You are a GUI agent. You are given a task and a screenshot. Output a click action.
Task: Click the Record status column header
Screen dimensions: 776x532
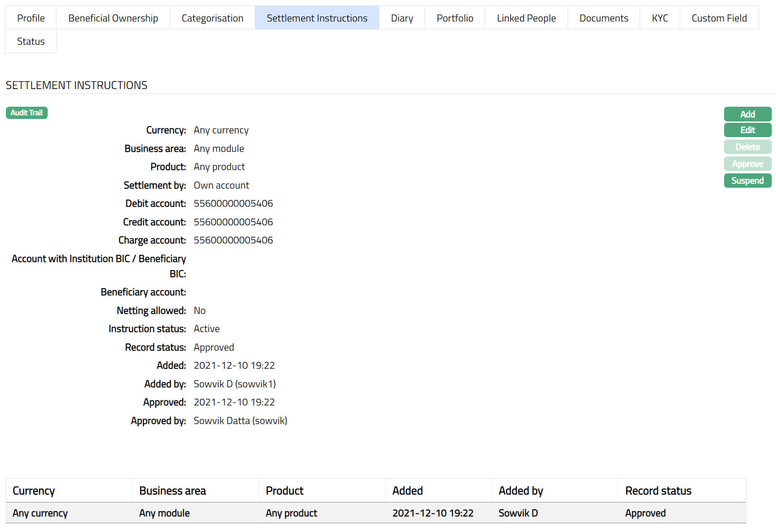tap(658, 491)
